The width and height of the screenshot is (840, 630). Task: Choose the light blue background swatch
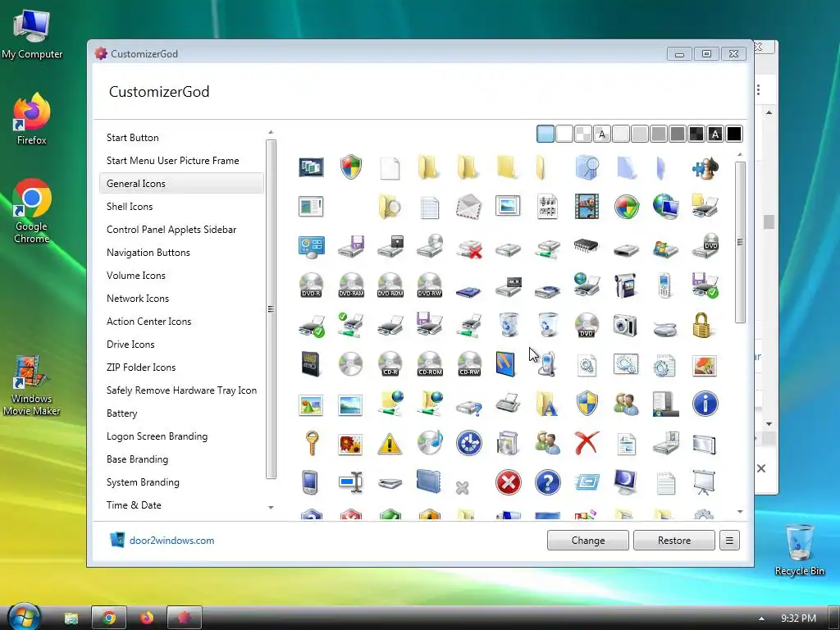546,134
